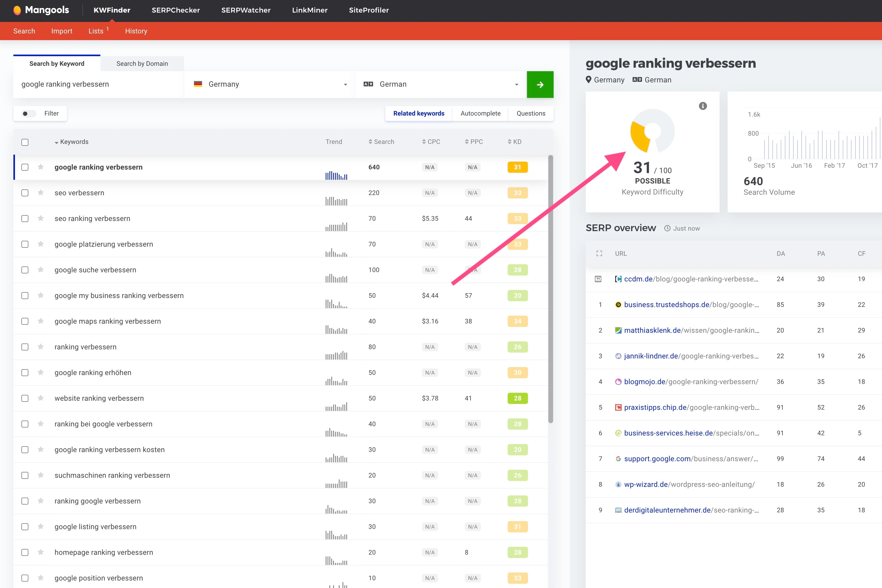This screenshot has height=588, width=882.
Task: Click the Mangools logo icon
Action: pos(17,10)
